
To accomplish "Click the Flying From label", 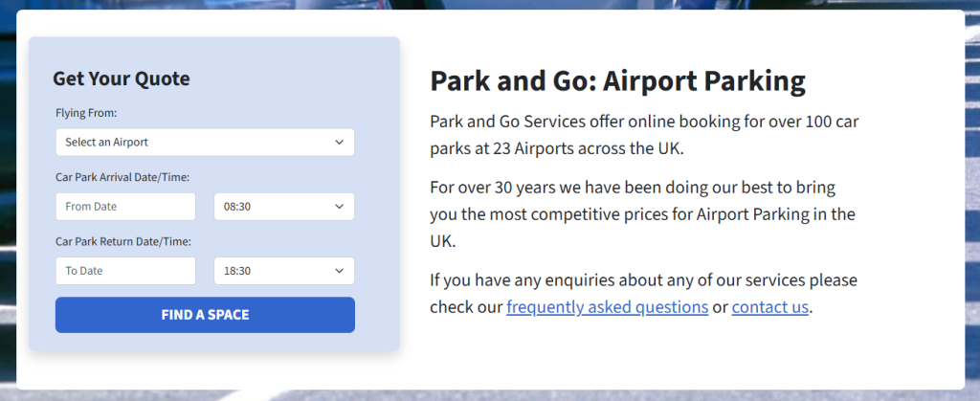I will click(x=86, y=113).
